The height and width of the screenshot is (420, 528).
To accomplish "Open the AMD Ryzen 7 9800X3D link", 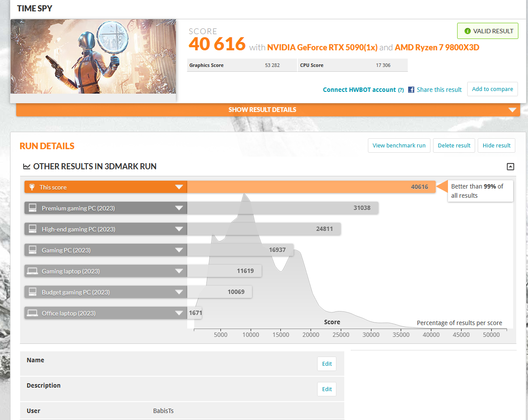I will coord(437,48).
